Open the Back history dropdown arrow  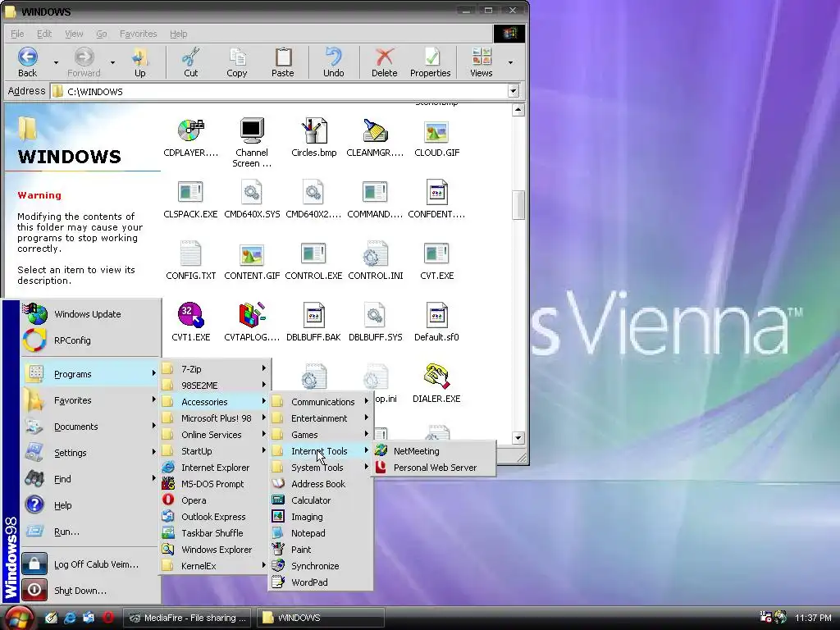point(56,62)
